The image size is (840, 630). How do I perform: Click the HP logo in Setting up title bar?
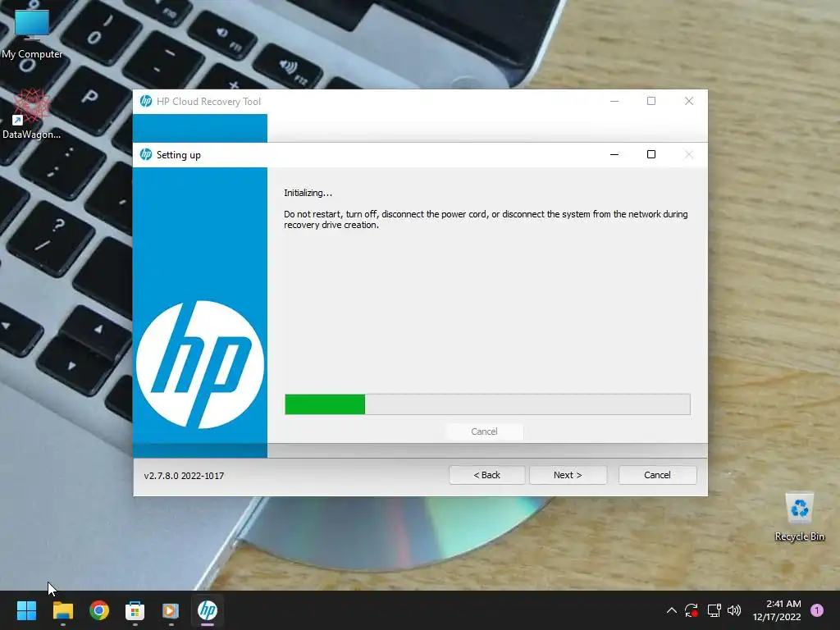tap(146, 155)
